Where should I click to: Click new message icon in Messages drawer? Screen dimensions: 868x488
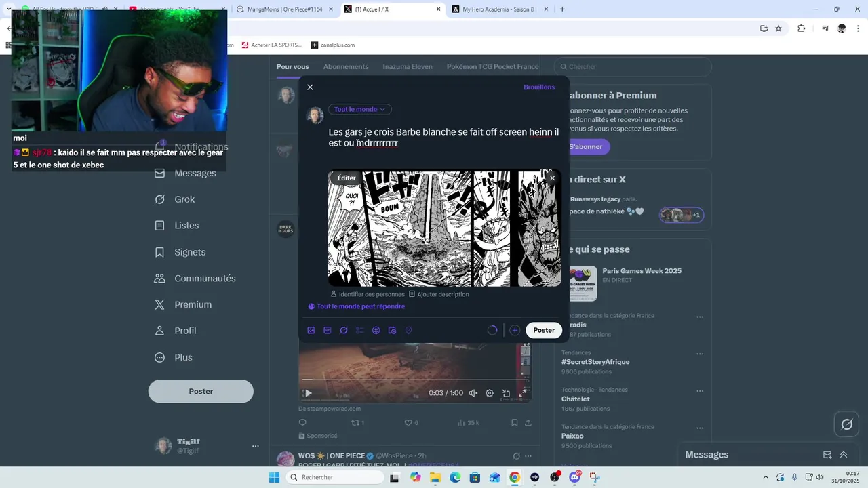[x=827, y=455]
